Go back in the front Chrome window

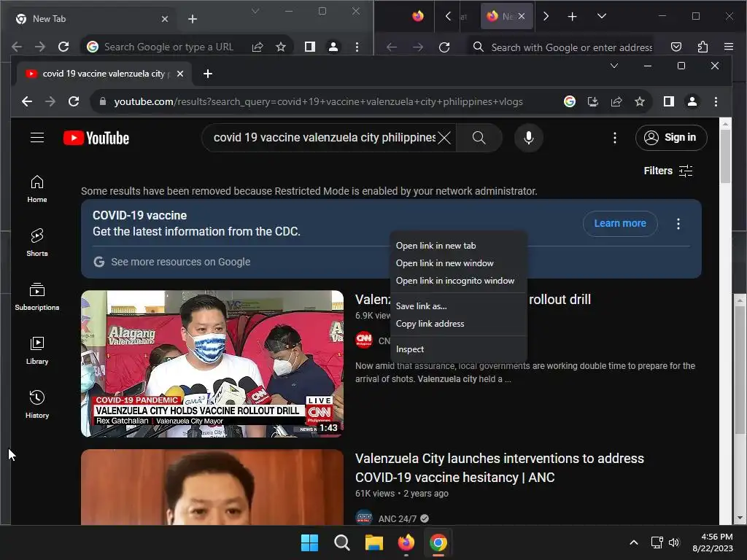[x=27, y=101]
